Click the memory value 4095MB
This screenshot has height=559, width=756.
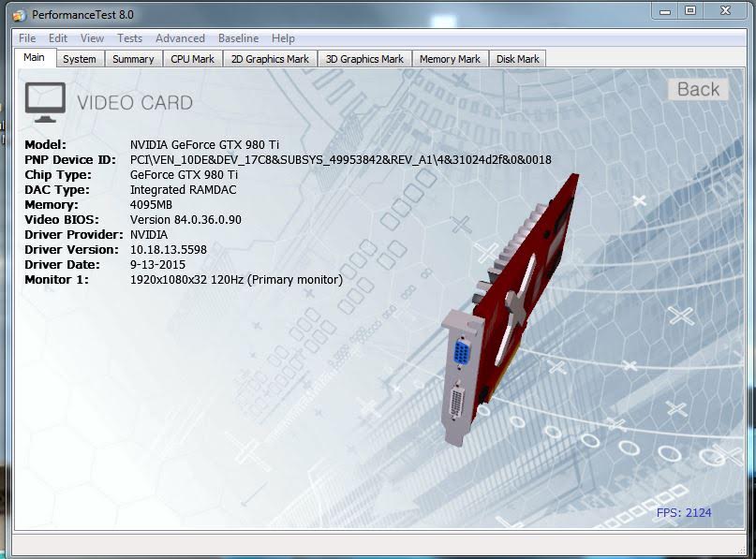click(151, 204)
